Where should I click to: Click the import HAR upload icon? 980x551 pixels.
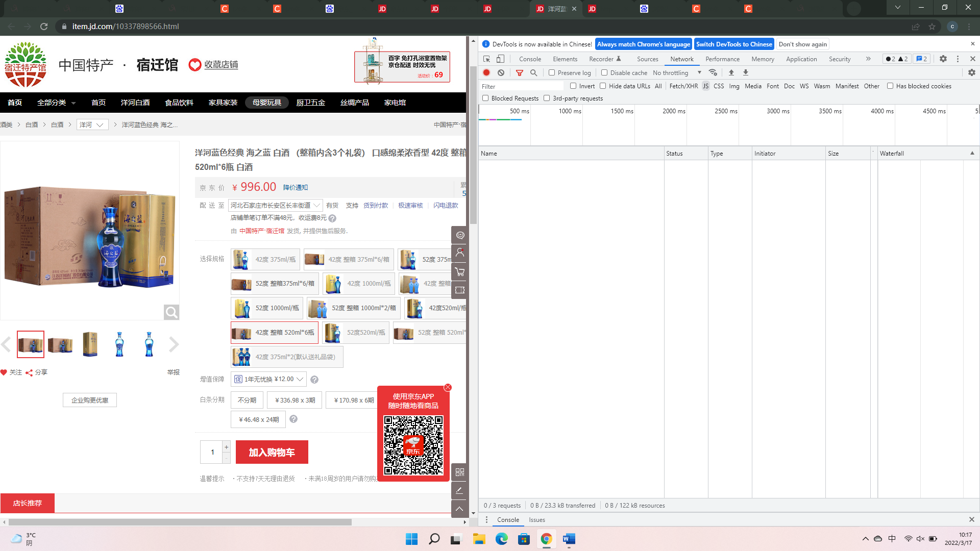point(731,72)
